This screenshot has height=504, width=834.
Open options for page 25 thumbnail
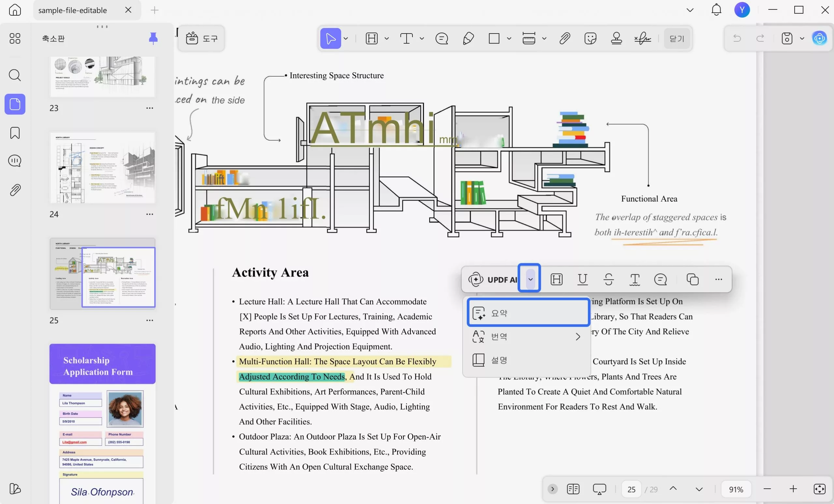150,320
